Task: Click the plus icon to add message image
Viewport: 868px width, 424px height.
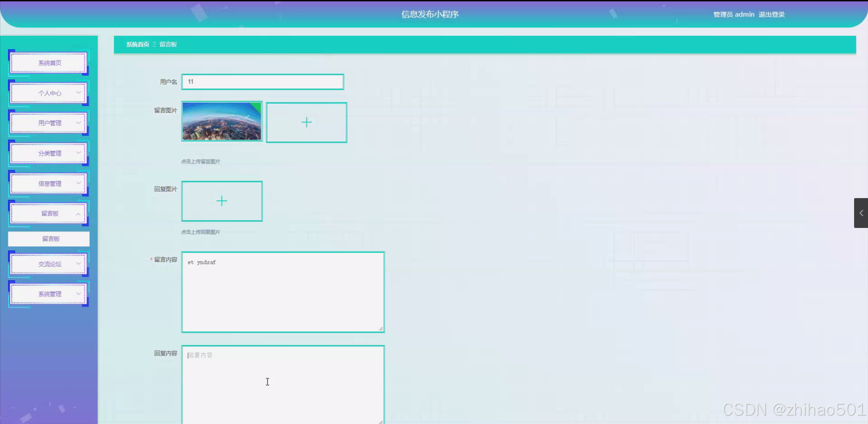Action: 306,122
